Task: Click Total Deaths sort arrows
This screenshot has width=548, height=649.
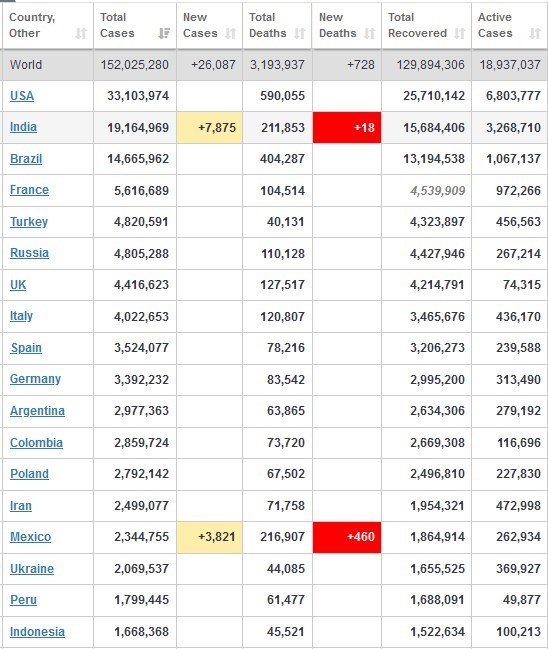Action: (300, 33)
